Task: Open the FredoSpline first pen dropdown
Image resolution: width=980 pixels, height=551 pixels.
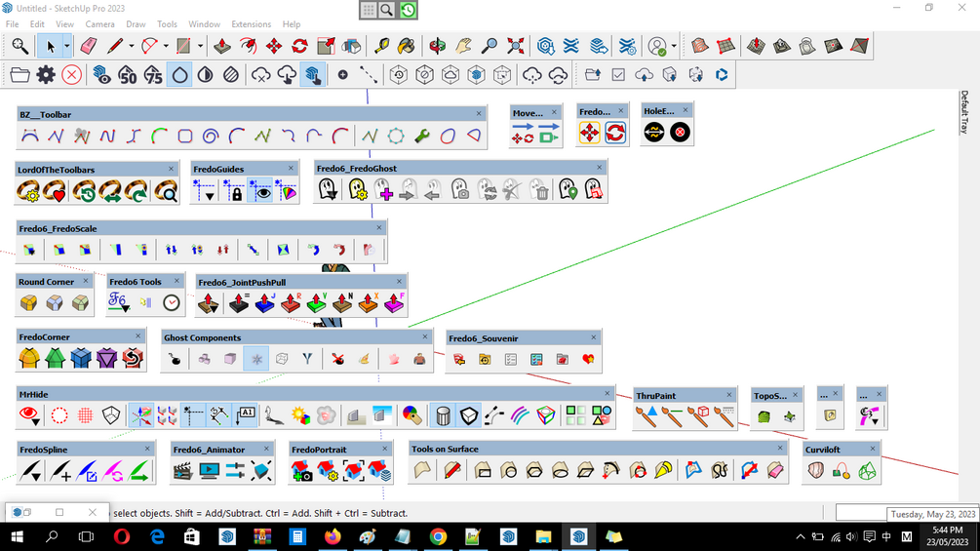Action: point(36,477)
